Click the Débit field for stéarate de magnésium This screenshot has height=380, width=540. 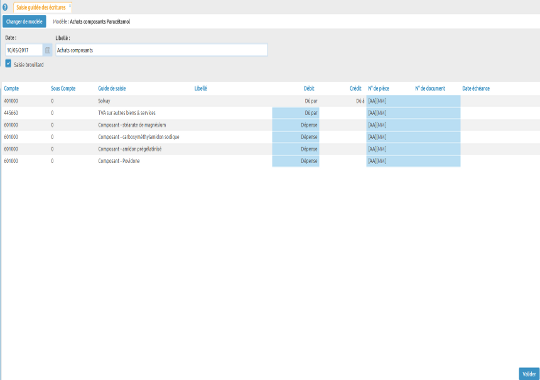pyautogui.click(x=295, y=125)
